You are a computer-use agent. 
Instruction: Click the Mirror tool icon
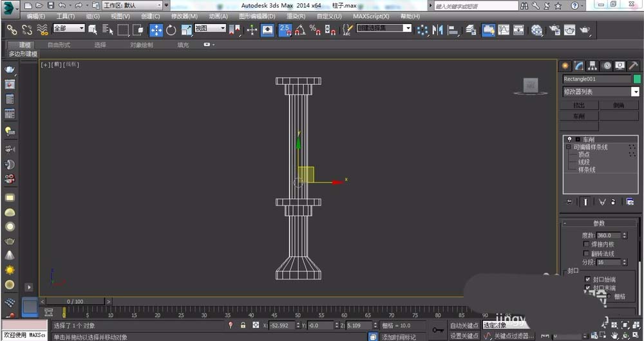[438, 30]
